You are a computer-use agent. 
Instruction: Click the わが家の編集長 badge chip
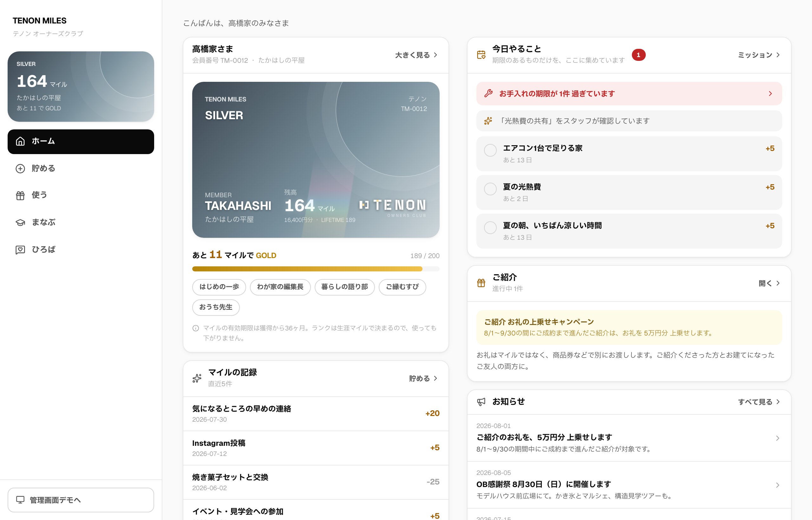(x=280, y=287)
